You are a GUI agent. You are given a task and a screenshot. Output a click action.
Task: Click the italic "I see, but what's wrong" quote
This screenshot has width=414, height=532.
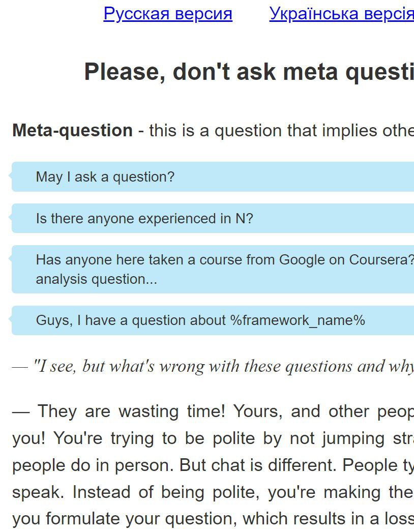coord(153,366)
